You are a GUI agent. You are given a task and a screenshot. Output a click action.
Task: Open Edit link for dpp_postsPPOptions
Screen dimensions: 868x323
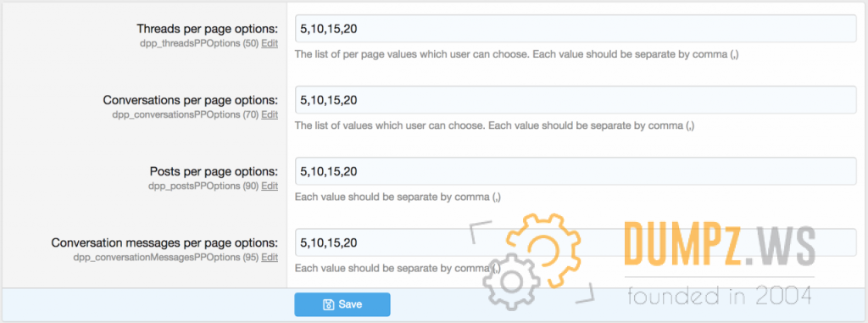coord(270,187)
